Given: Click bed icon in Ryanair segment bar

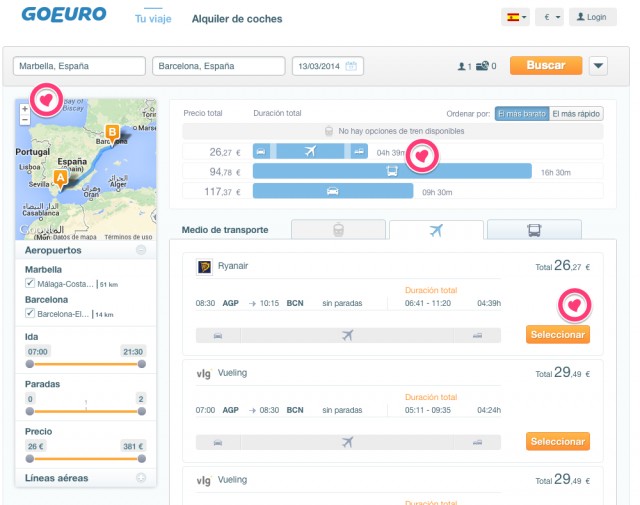Looking at the screenshot, I should (x=477, y=336).
